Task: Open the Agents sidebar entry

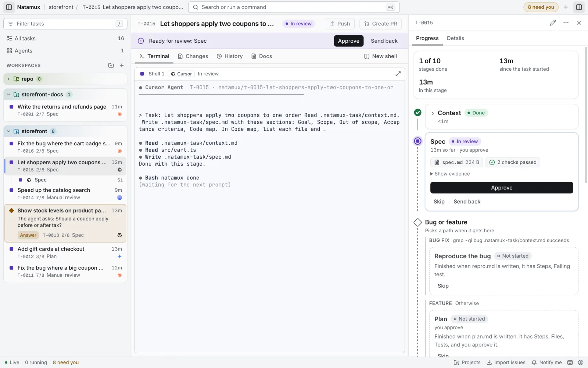Action: (x=65, y=51)
